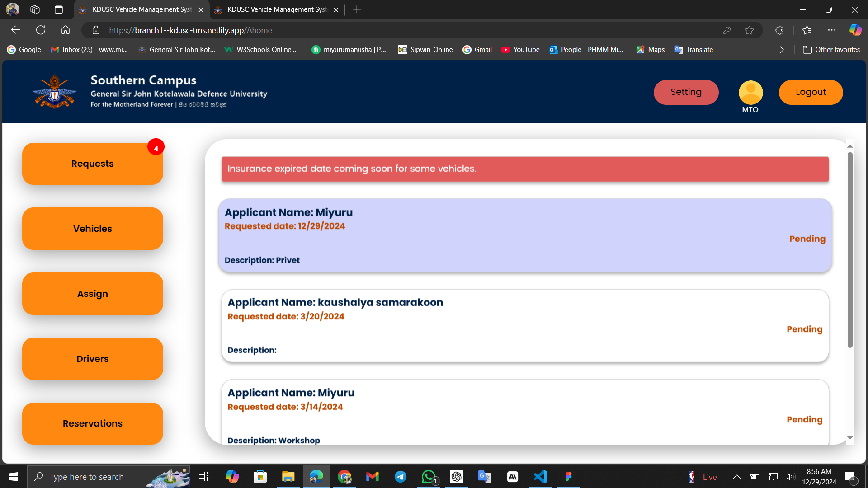Open Other favorites folder dropdown
This screenshot has width=868, height=488.
point(831,50)
